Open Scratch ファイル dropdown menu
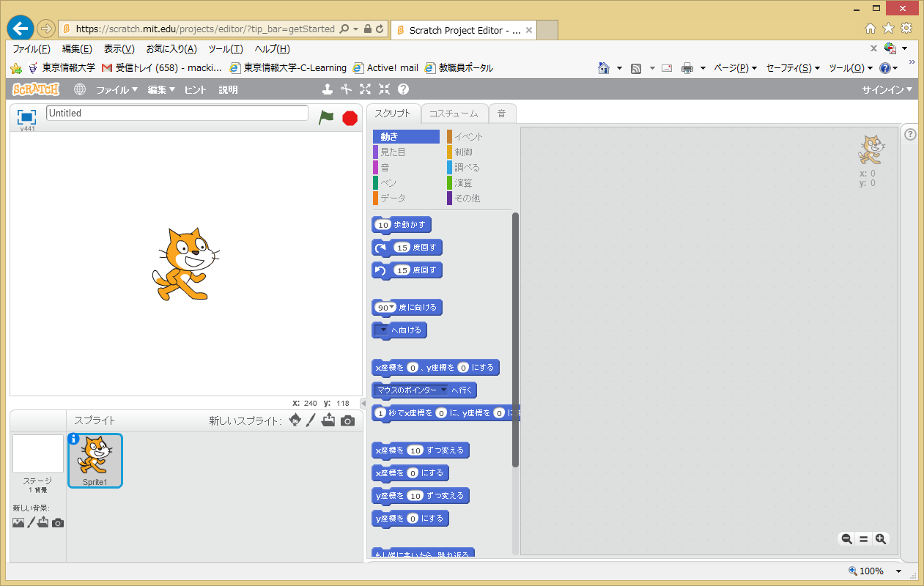924x586 pixels. (x=117, y=89)
